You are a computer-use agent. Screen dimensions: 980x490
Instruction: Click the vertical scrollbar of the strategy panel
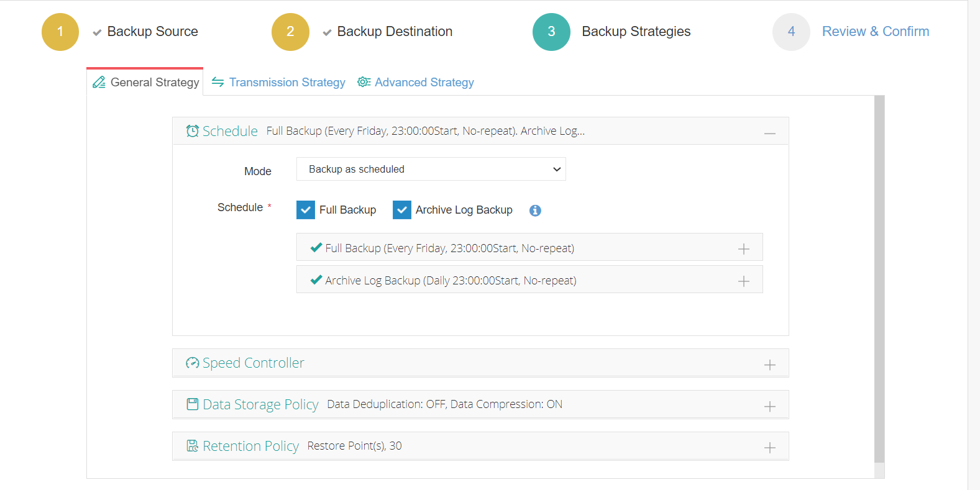click(x=879, y=279)
